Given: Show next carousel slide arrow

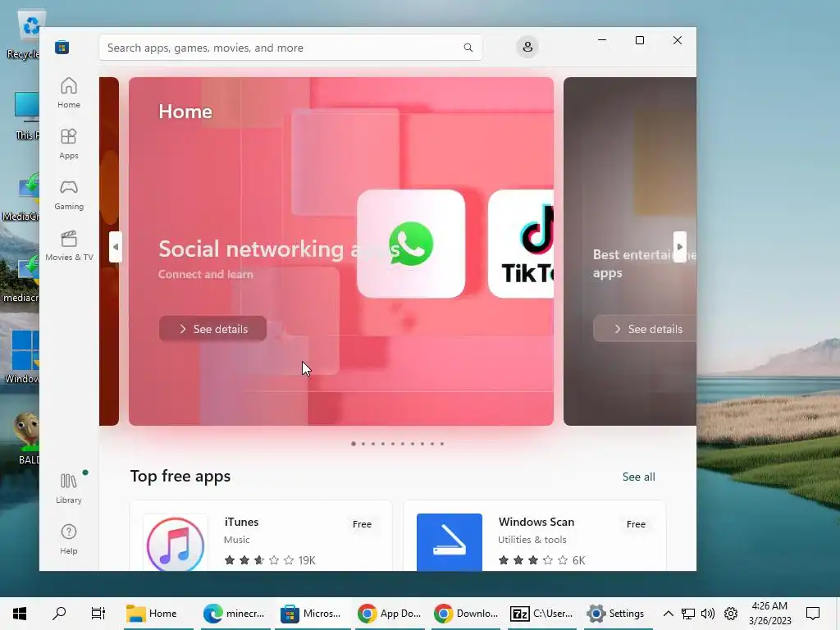Looking at the screenshot, I should click(x=680, y=247).
